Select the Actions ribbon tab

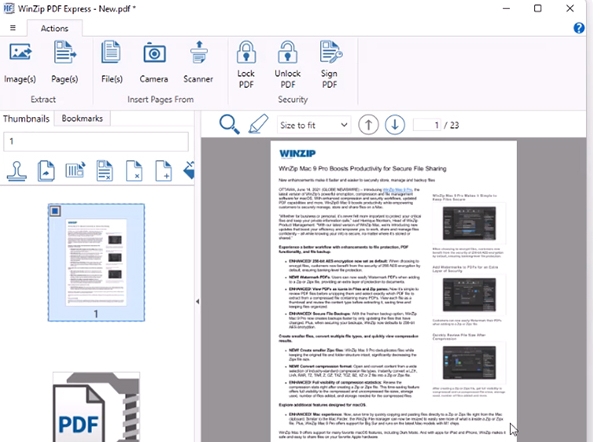point(54,28)
